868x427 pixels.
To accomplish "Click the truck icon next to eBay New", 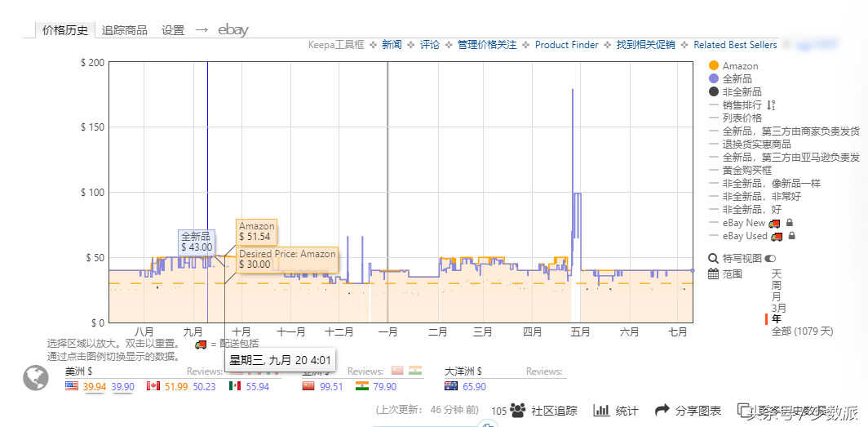I will click(x=774, y=223).
